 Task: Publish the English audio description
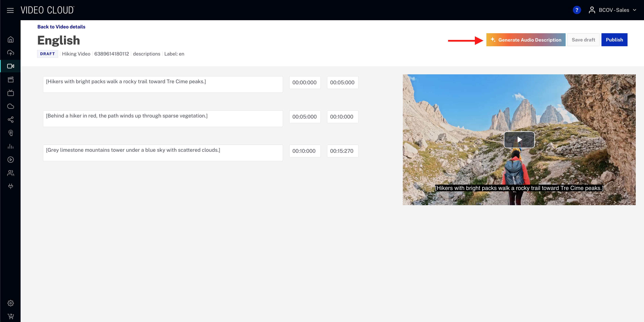click(x=614, y=40)
